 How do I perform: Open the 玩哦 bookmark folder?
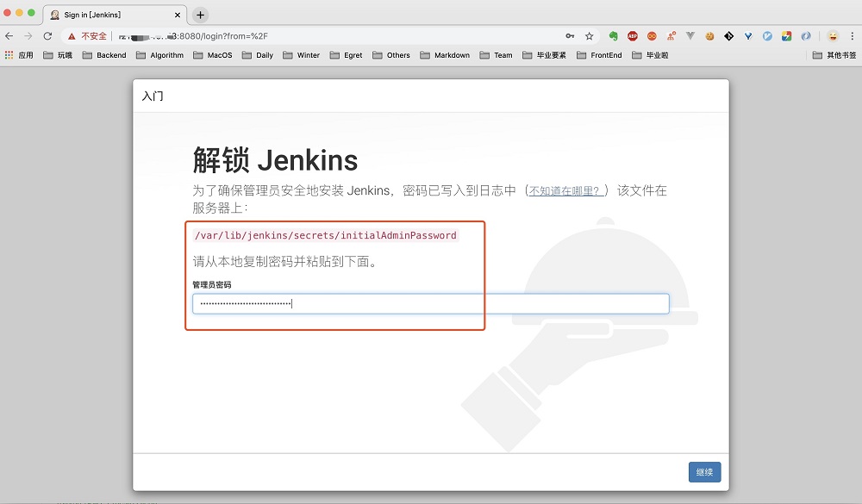[x=59, y=55]
